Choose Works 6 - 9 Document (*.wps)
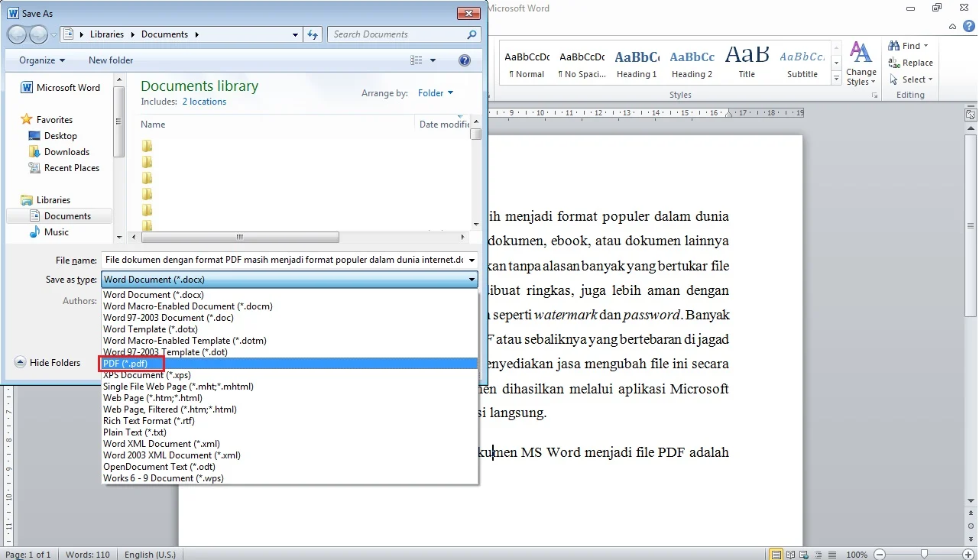Image resolution: width=979 pixels, height=560 pixels. click(290, 478)
